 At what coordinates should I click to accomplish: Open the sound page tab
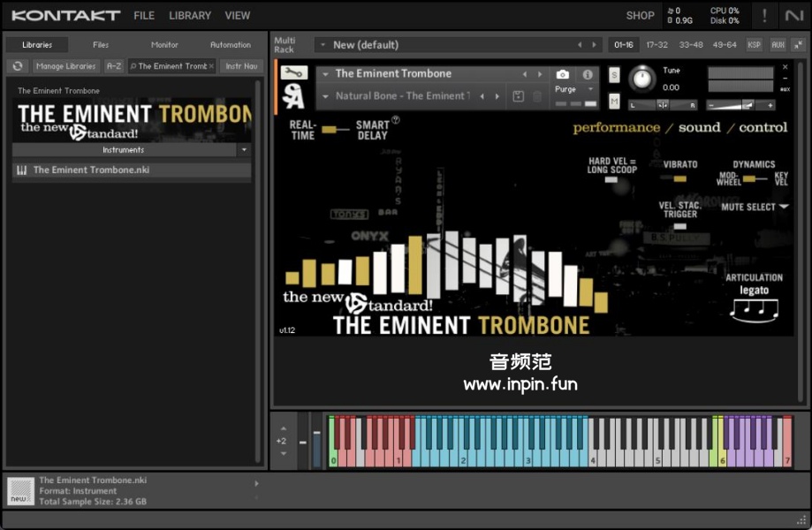[x=699, y=127]
